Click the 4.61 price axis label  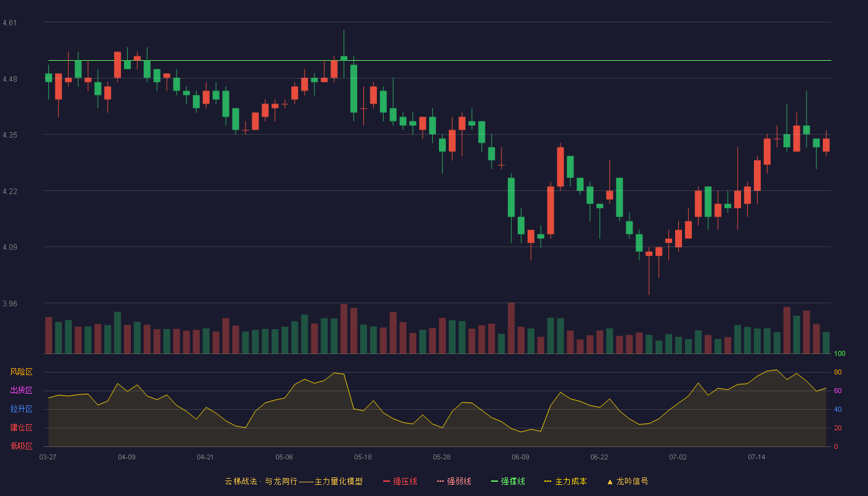tap(10, 23)
